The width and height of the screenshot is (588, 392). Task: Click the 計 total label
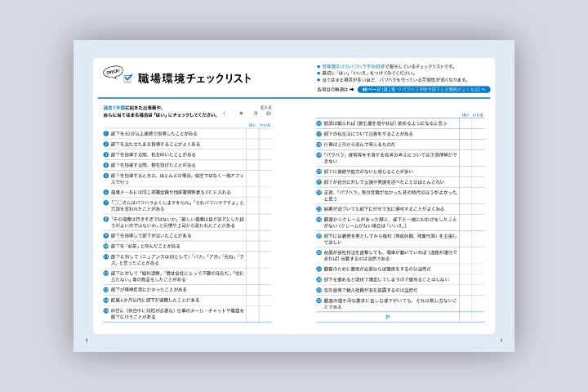[x=388, y=317]
